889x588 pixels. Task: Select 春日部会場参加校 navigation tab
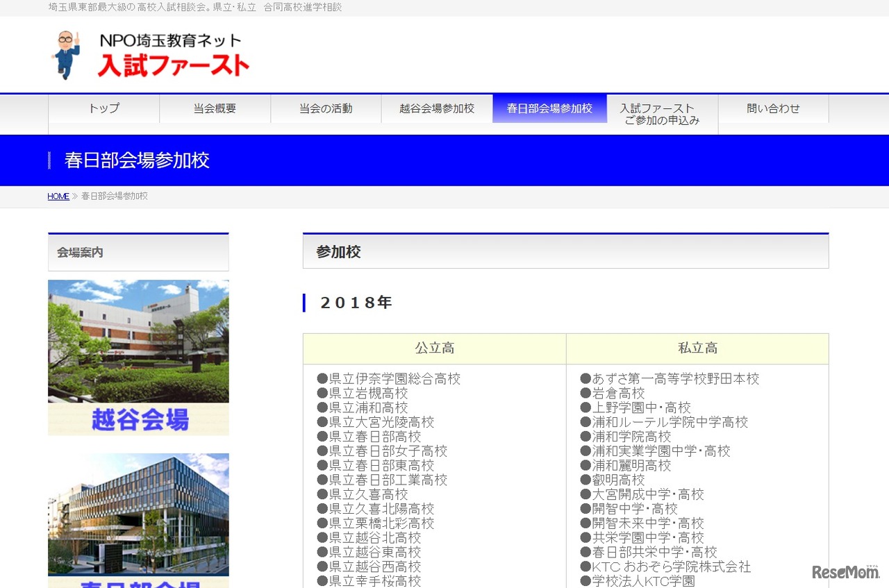tap(549, 108)
